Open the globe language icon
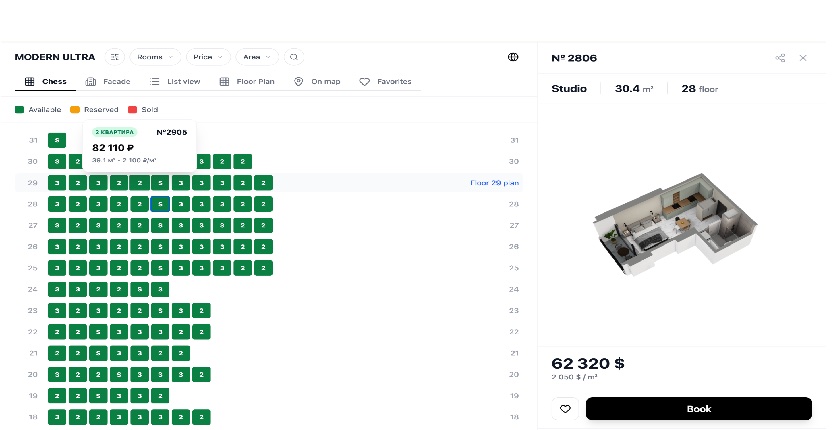 [x=513, y=57]
